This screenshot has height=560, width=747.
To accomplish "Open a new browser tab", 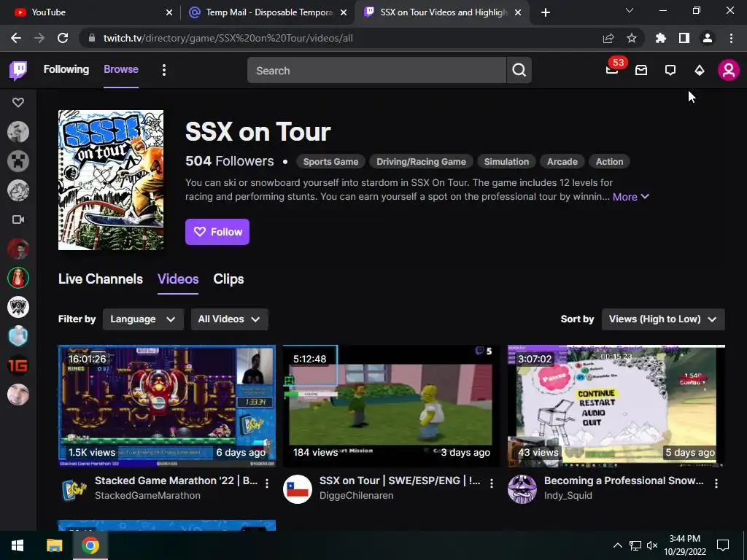I will click(x=546, y=12).
